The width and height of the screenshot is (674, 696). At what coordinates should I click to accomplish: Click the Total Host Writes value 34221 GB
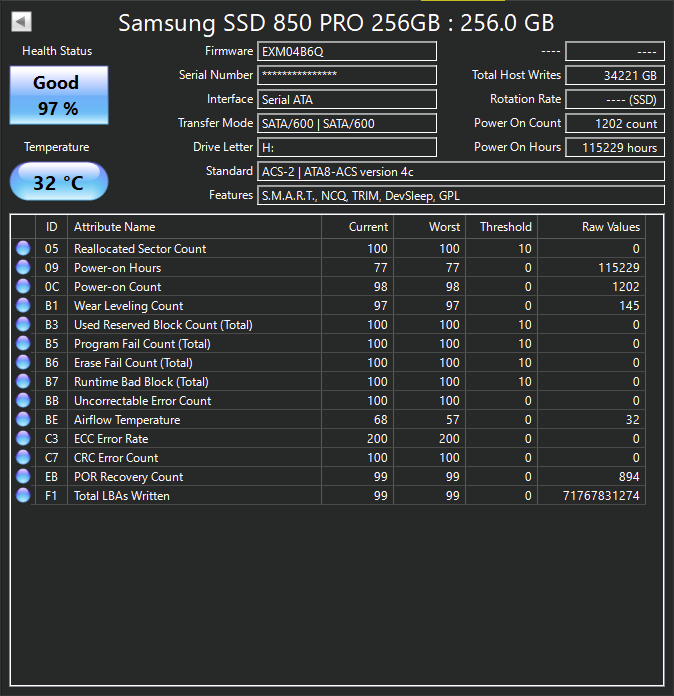point(615,75)
